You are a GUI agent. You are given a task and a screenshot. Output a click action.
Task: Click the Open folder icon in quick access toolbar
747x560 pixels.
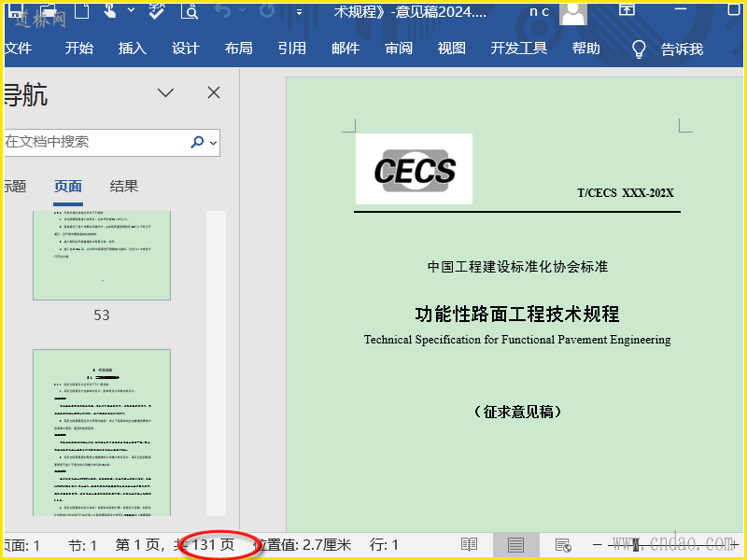point(48,9)
